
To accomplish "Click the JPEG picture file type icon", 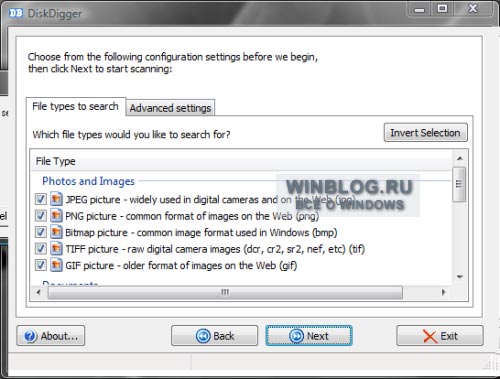I will pyautogui.click(x=56, y=199).
